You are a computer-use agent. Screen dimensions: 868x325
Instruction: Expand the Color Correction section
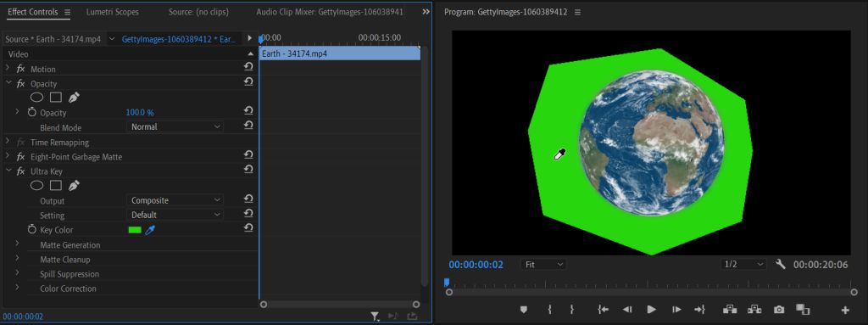(x=18, y=287)
